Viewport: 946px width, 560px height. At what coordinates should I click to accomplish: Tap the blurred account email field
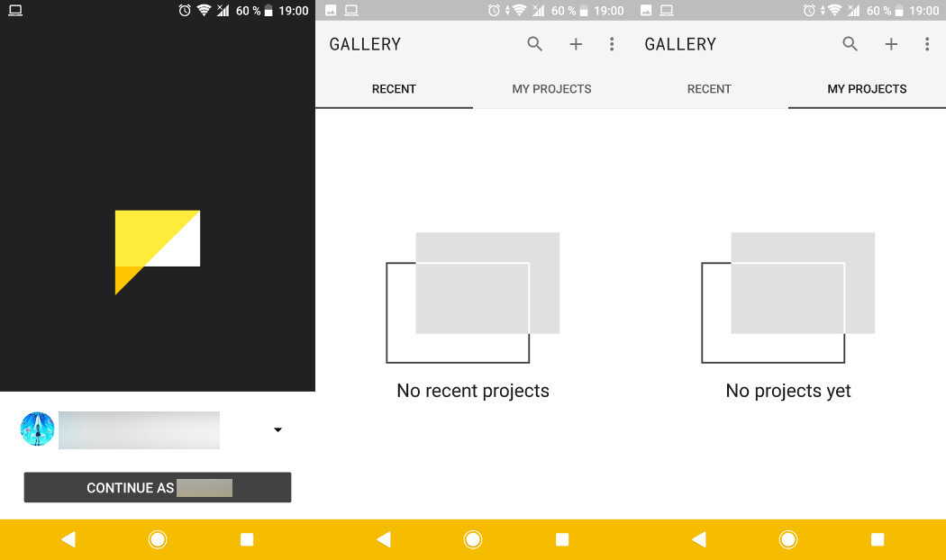point(139,430)
